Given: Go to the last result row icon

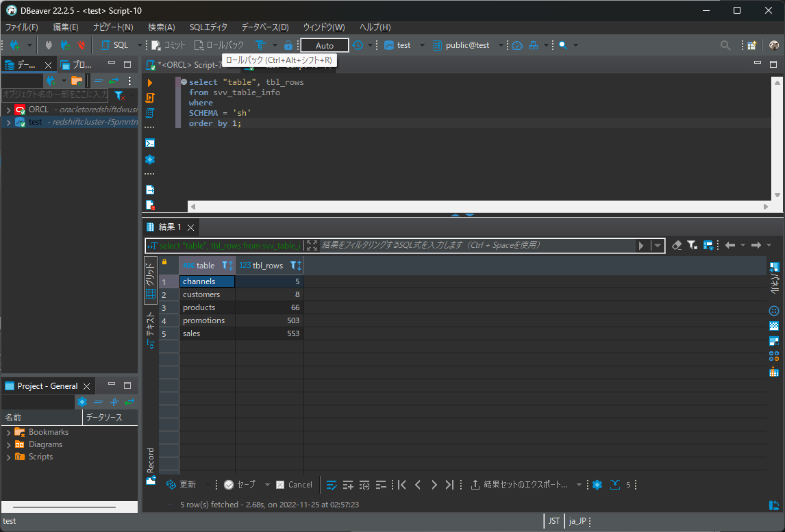Looking at the screenshot, I should pyautogui.click(x=449, y=485).
